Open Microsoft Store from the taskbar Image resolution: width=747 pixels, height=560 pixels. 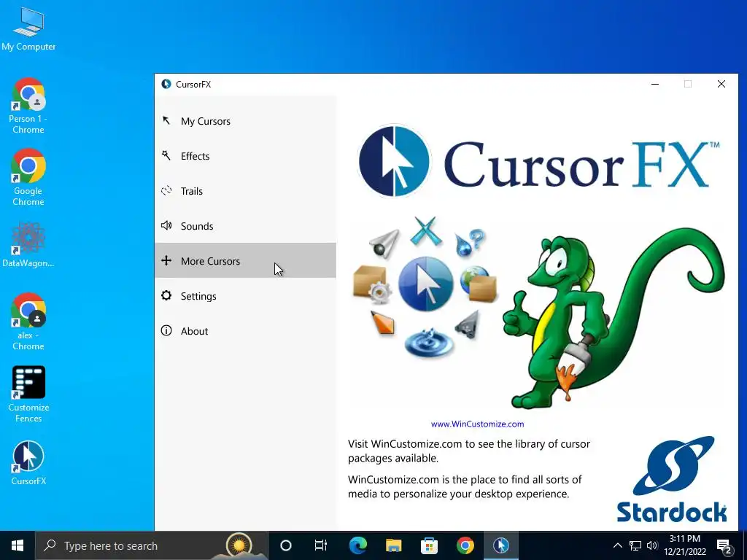[x=429, y=545]
